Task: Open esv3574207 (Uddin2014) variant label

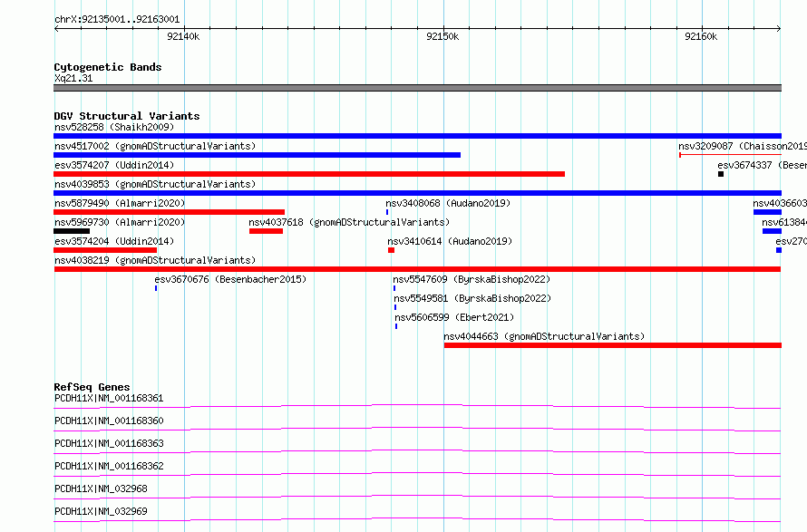Action: tap(114, 165)
